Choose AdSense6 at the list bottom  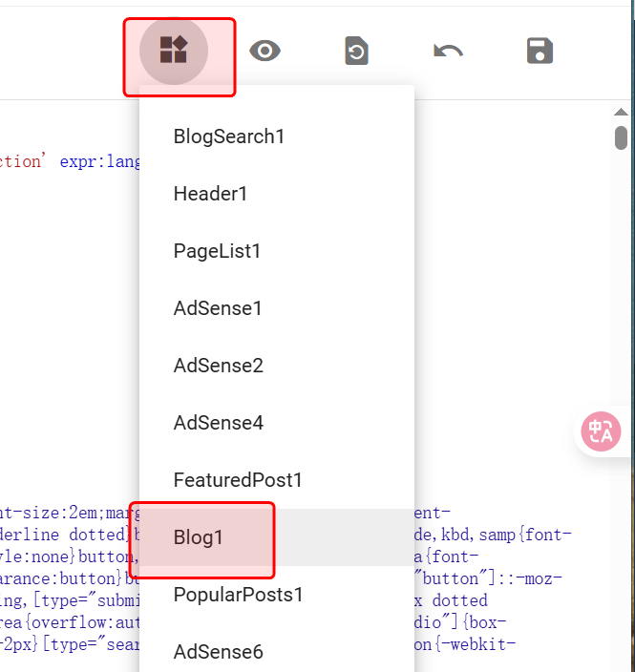(218, 652)
